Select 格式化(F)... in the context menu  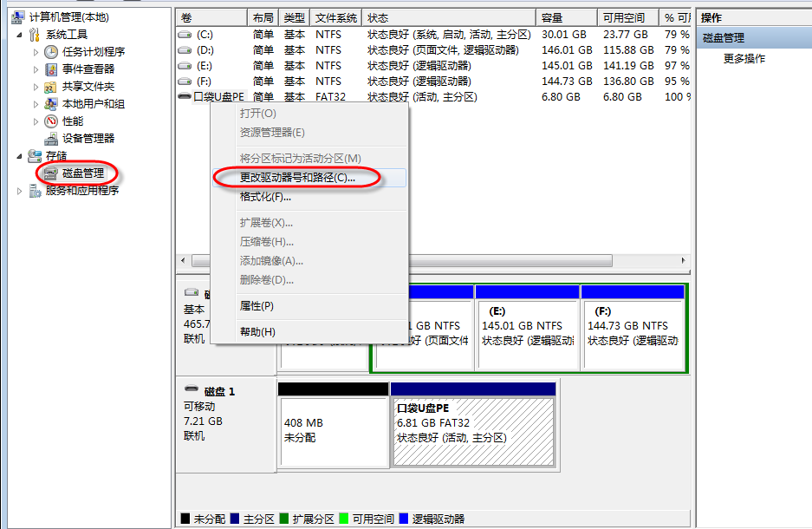tap(265, 197)
